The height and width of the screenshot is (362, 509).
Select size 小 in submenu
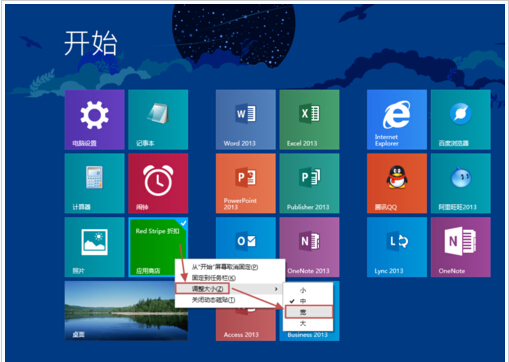pyautogui.click(x=308, y=290)
